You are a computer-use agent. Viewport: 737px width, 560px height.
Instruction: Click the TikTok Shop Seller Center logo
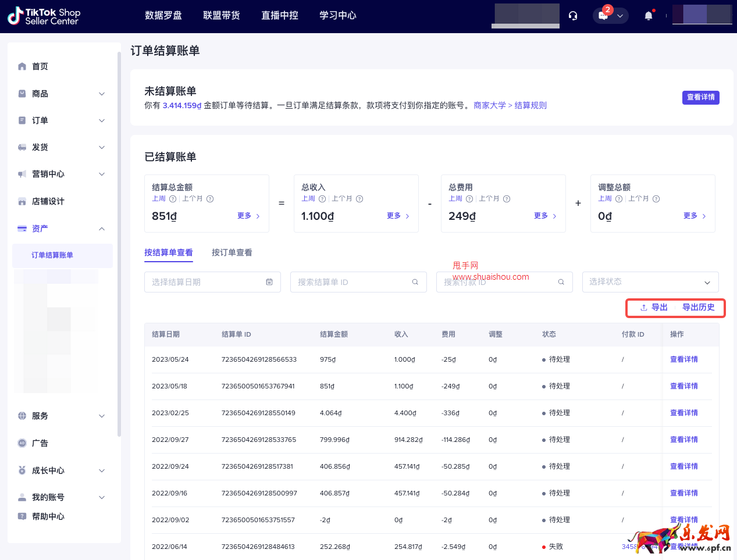[x=44, y=16]
